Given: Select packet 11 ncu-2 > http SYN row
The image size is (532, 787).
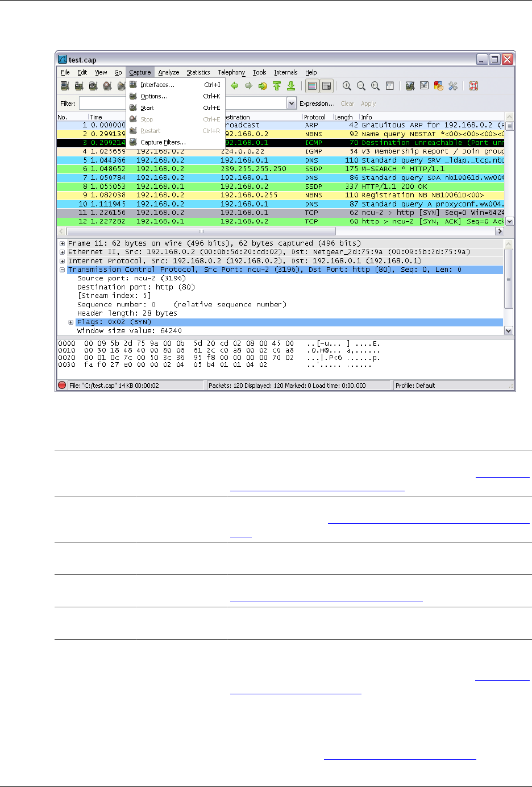Looking at the screenshot, I should click(x=281, y=213).
